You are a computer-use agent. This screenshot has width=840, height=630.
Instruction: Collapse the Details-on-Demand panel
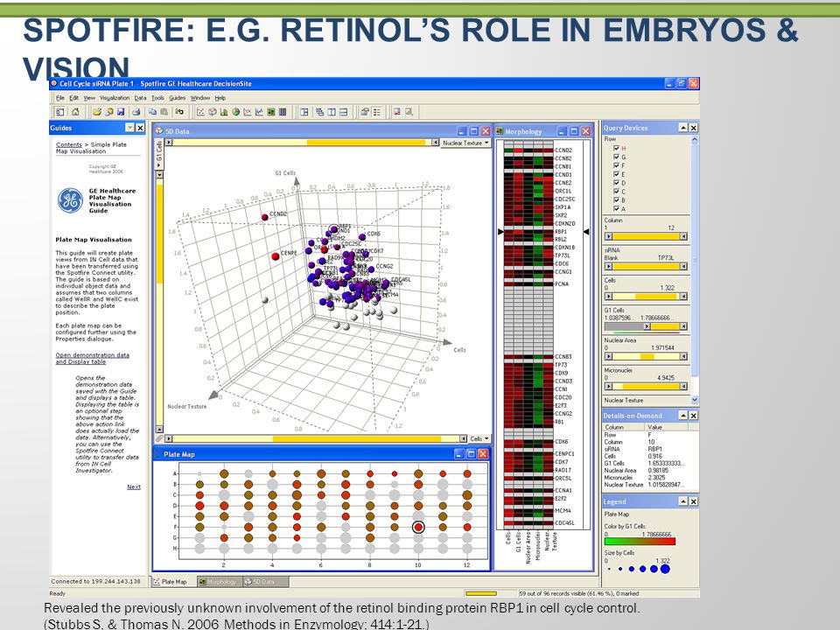point(683,415)
